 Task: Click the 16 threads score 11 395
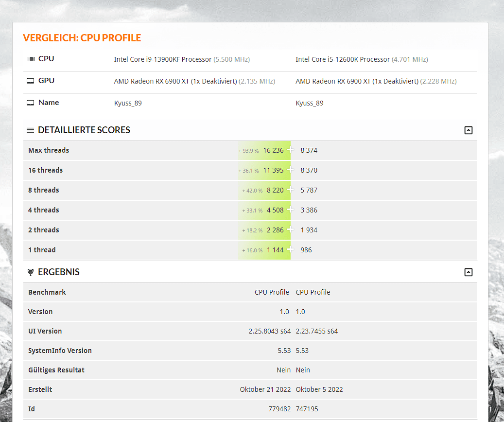(x=273, y=170)
